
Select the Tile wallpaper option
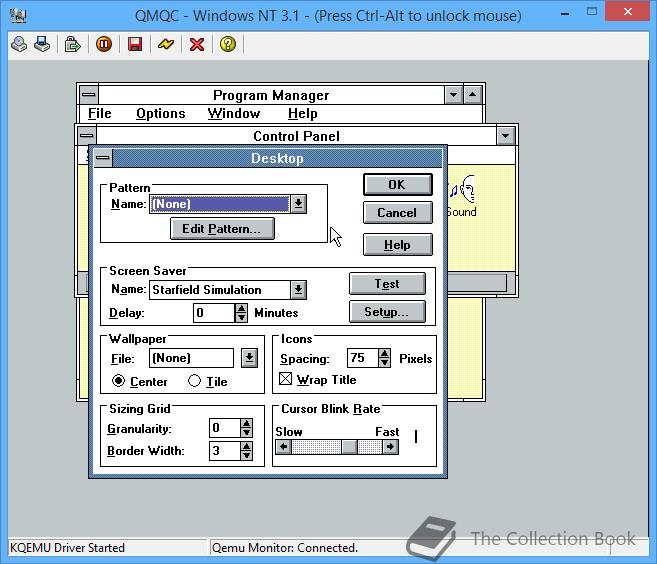point(208,381)
